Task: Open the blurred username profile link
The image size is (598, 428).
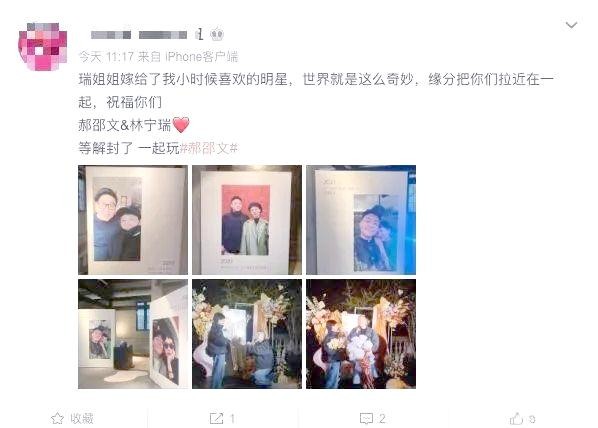Action: pyautogui.click(x=139, y=35)
